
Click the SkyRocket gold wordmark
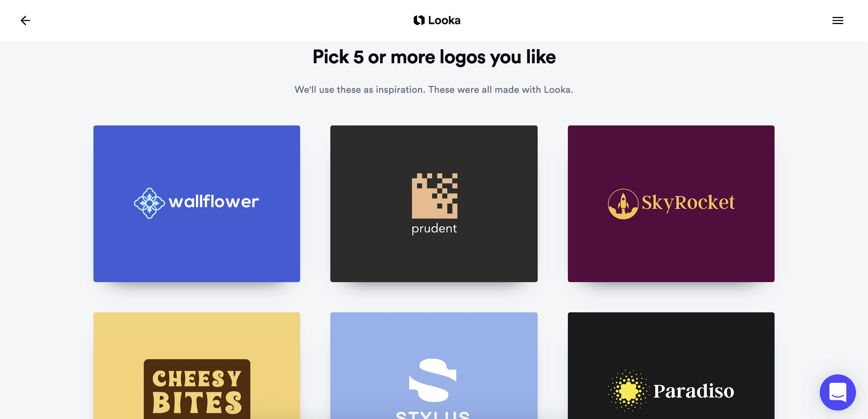pos(688,203)
